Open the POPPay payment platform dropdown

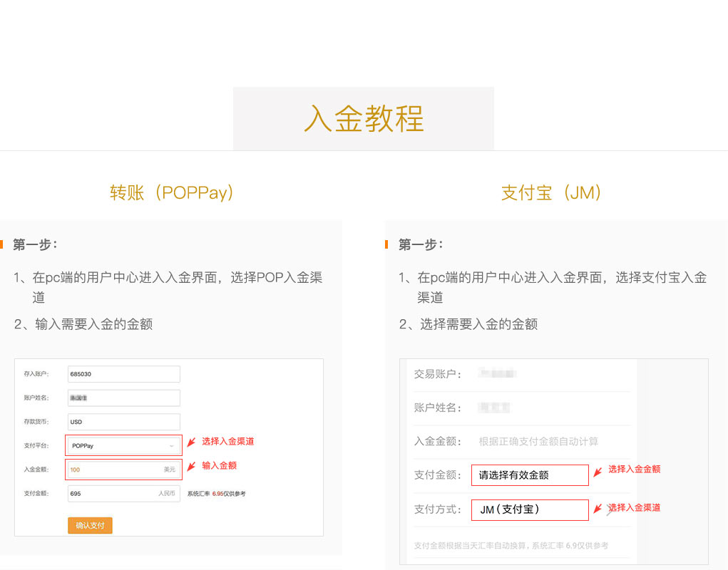tap(123, 445)
